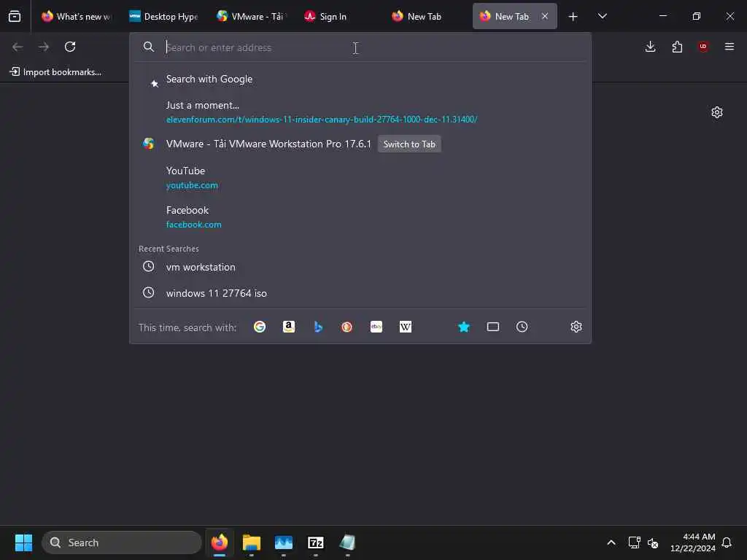Screen dimensions: 747x560
Task: Close the active New Tab
Action: [545, 16]
